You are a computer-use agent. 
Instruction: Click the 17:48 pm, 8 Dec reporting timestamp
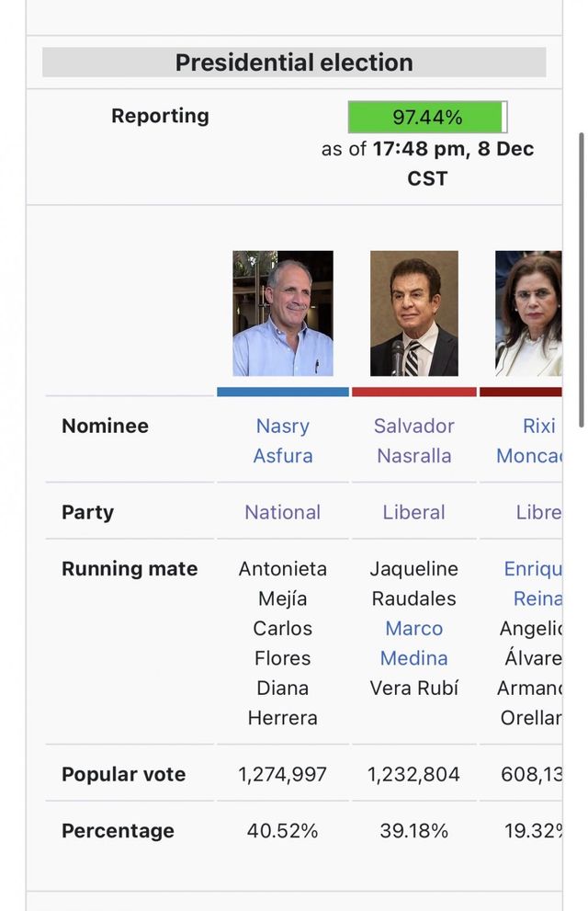453,149
